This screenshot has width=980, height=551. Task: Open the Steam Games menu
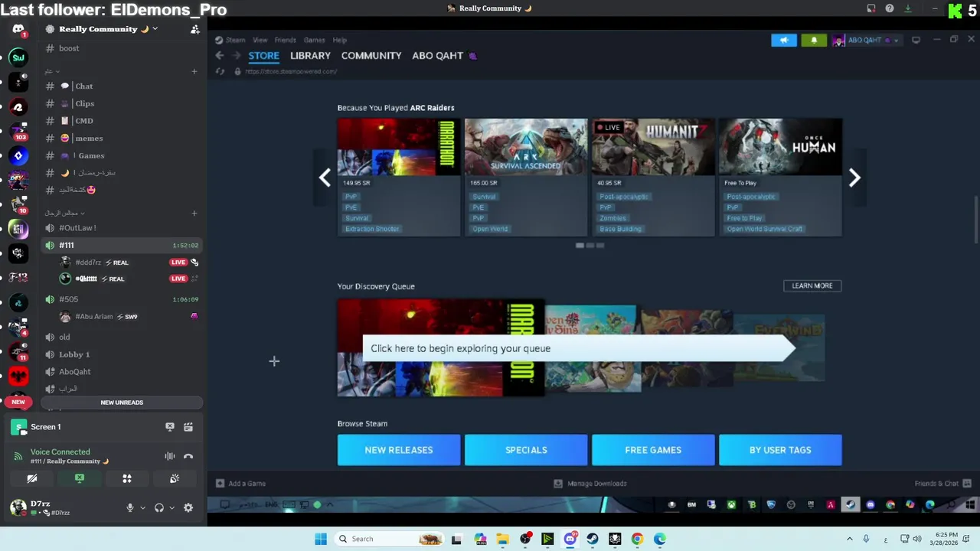(x=315, y=40)
